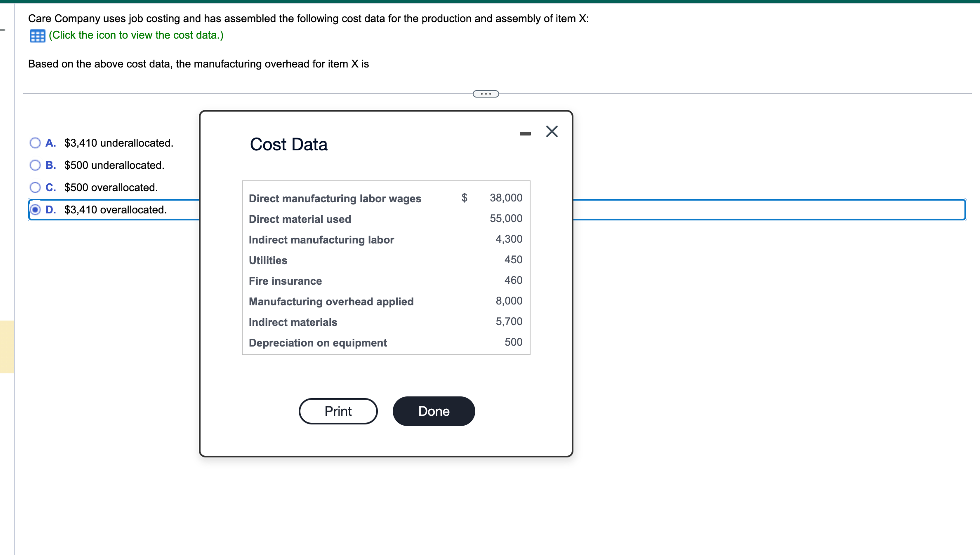Screen dimensions: 980x555
Task: Click the X icon to close the Cost Data popup
Action: click(552, 131)
